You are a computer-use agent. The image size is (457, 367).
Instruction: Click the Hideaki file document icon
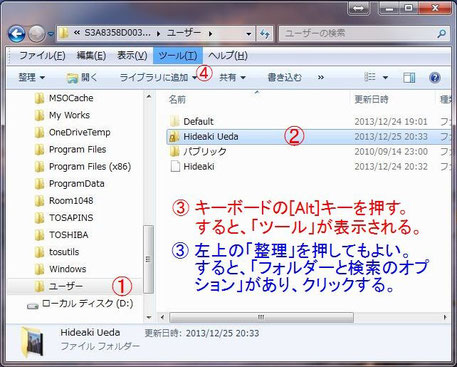[x=175, y=167]
